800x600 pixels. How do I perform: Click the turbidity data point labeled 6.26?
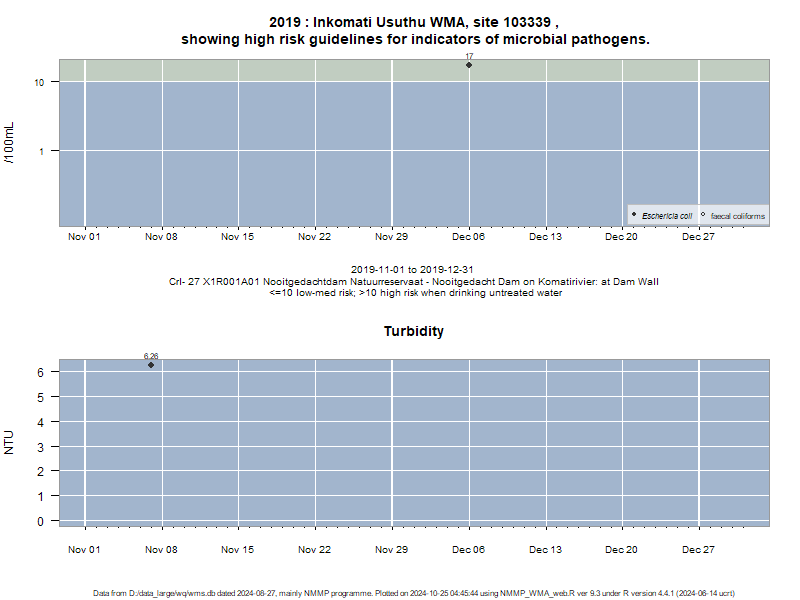tap(151, 365)
